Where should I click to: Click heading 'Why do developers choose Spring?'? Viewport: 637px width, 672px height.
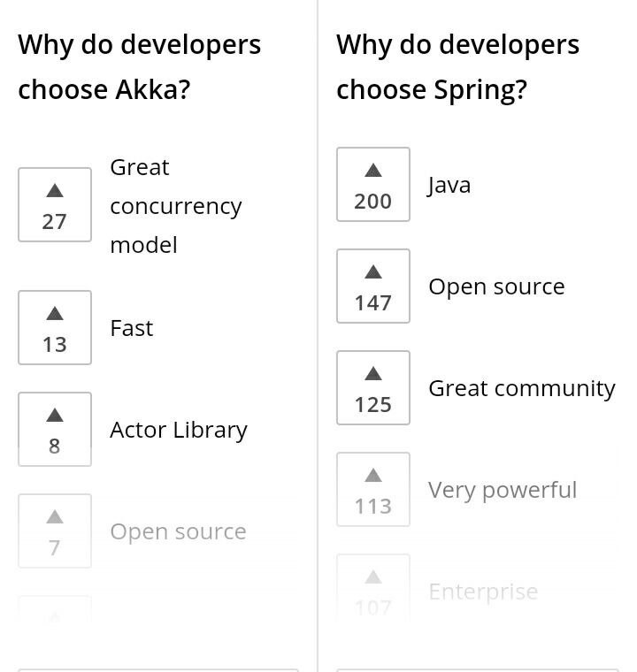click(457, 67)
